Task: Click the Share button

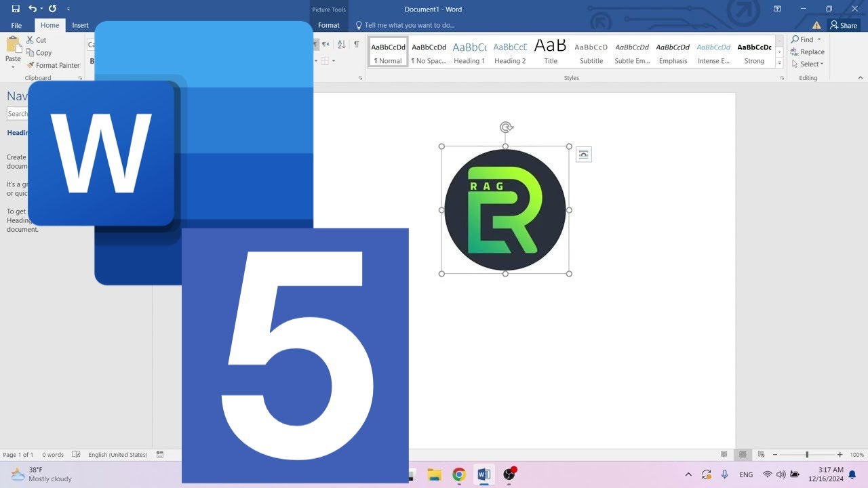Action: point(844,25)
